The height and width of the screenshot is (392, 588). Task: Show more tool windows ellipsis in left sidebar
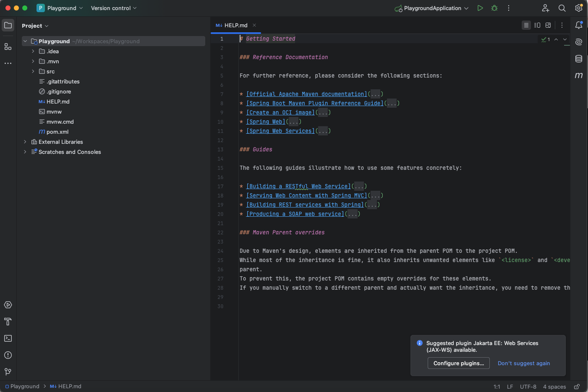[8, 63]
